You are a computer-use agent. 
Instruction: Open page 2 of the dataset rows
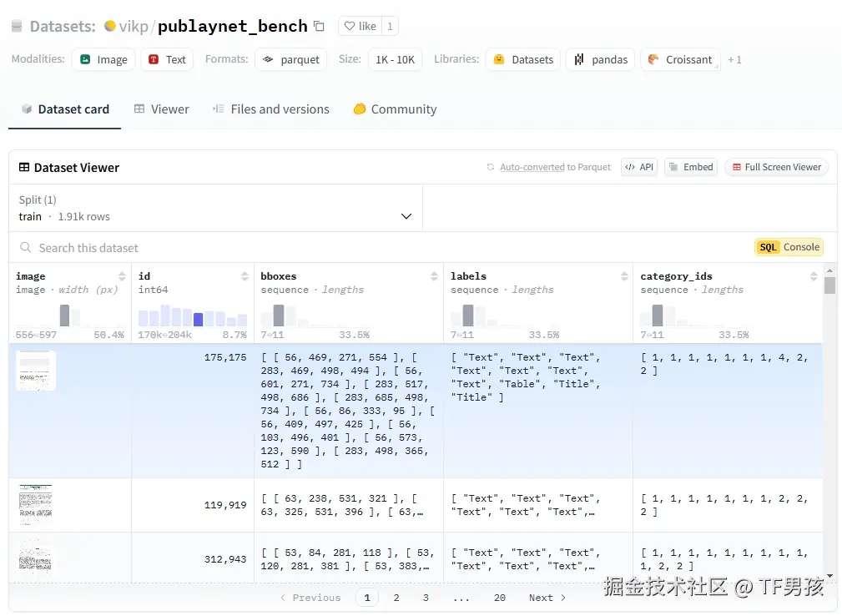coord(396,598)
